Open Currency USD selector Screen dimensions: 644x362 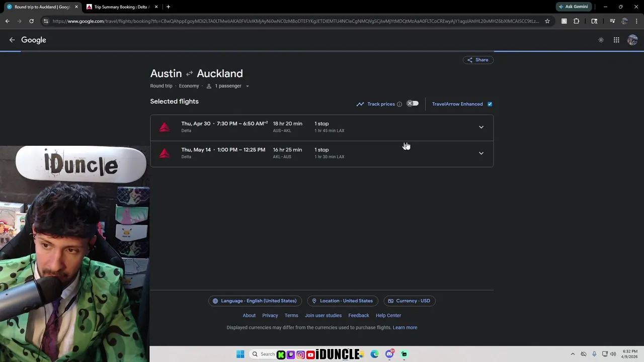point(410,301)
